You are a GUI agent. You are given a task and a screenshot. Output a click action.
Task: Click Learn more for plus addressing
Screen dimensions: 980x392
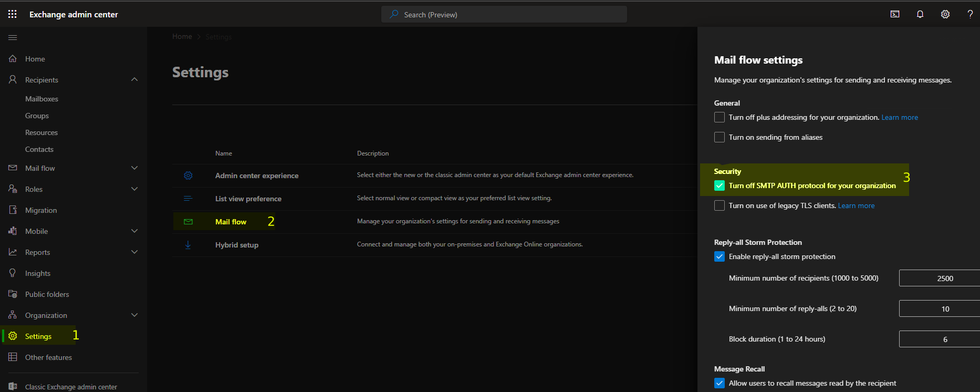tap(900, 117)
